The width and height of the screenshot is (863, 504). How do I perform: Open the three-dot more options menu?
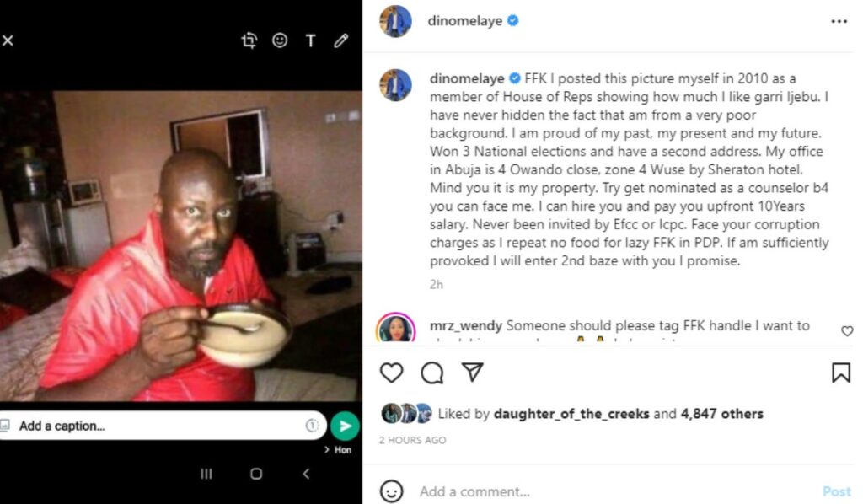point(839,21)
